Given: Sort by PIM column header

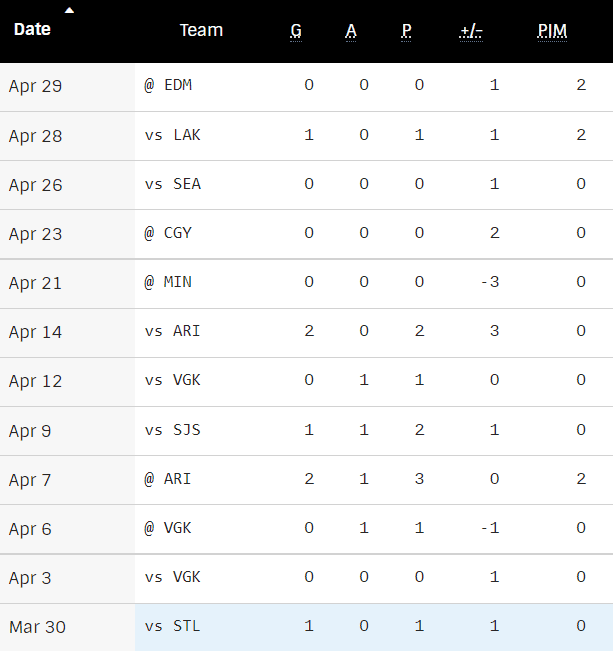Looking at the screenshot, I should (552, 31).
